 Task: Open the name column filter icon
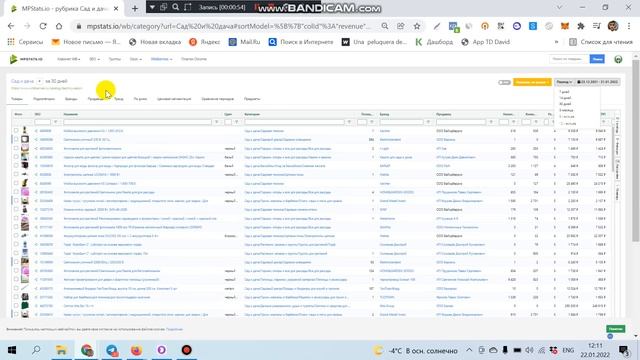(x=217, y=122)
